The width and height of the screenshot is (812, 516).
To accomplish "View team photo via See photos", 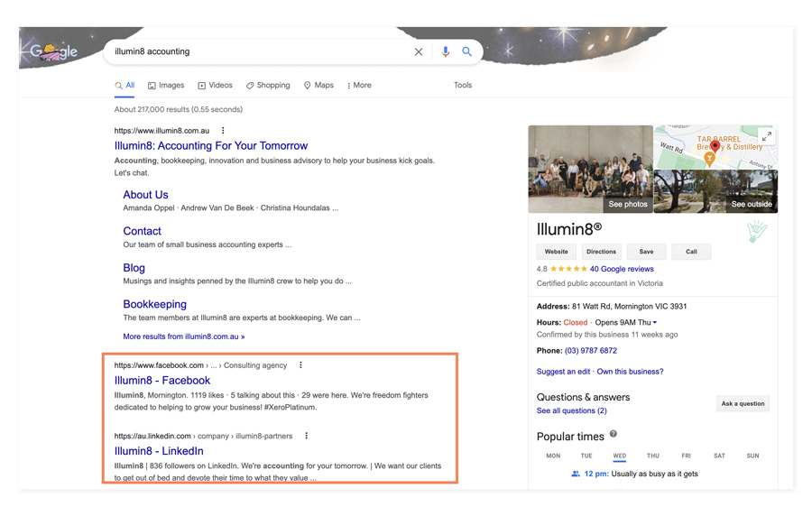I will coord(590,169).
